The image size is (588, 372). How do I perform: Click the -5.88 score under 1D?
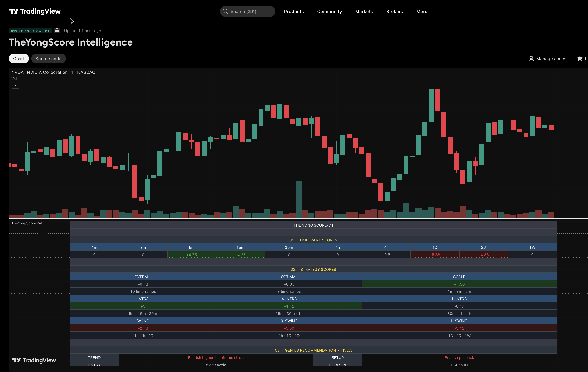click(435, 255)
